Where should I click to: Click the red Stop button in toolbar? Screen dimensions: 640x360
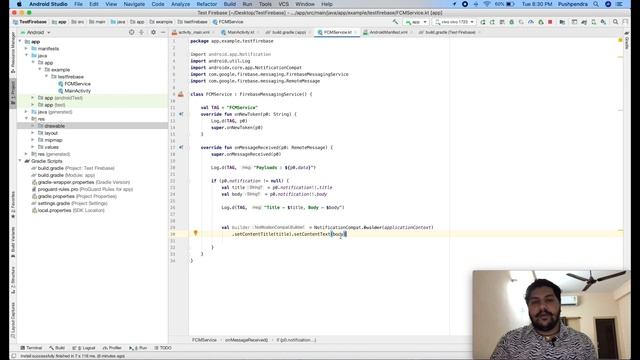coord(550,22)
